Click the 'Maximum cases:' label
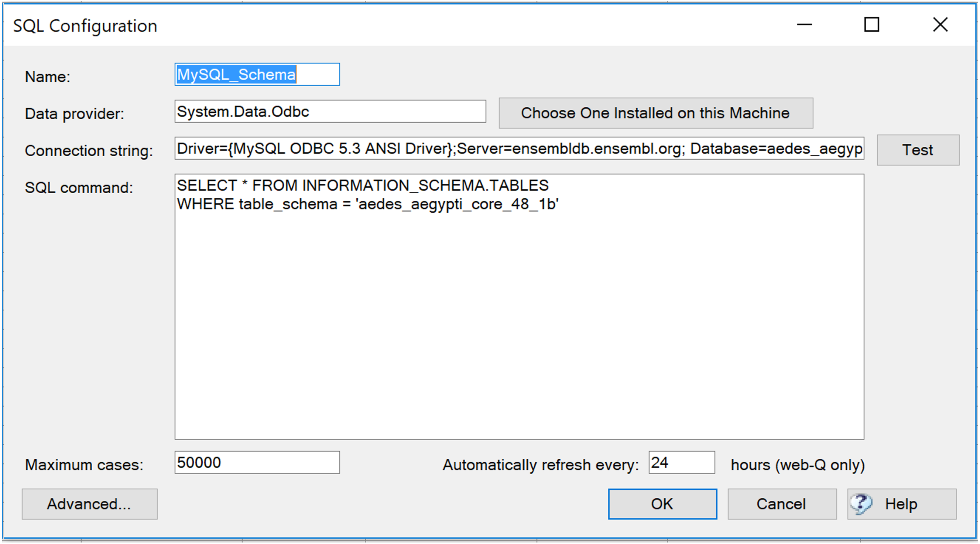This screenshot has width=980, height=544. click(84, 465)
